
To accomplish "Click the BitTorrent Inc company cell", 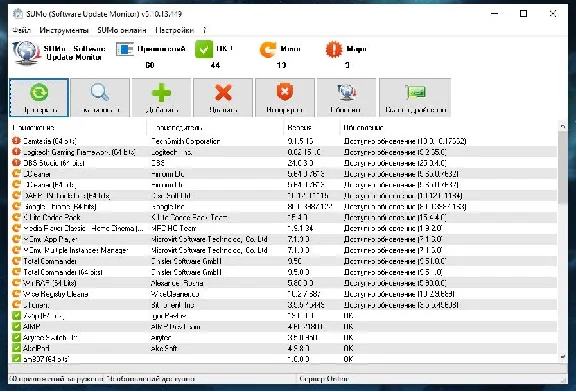I will pos(173,305).
